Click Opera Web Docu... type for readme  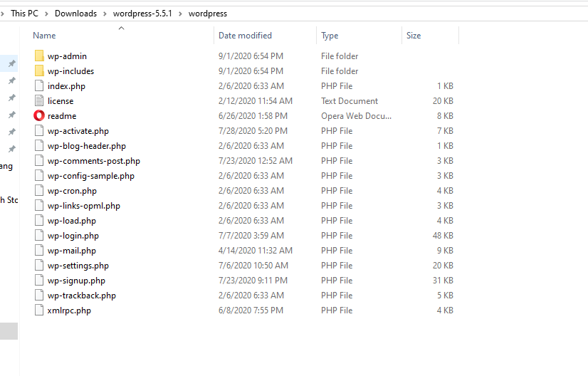(356, 116)
